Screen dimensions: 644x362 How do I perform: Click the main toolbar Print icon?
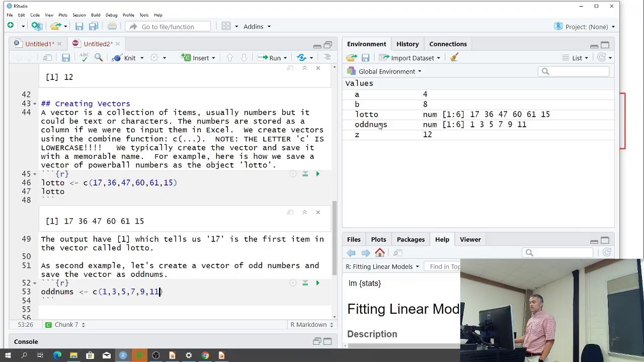(x=112, y=26)
